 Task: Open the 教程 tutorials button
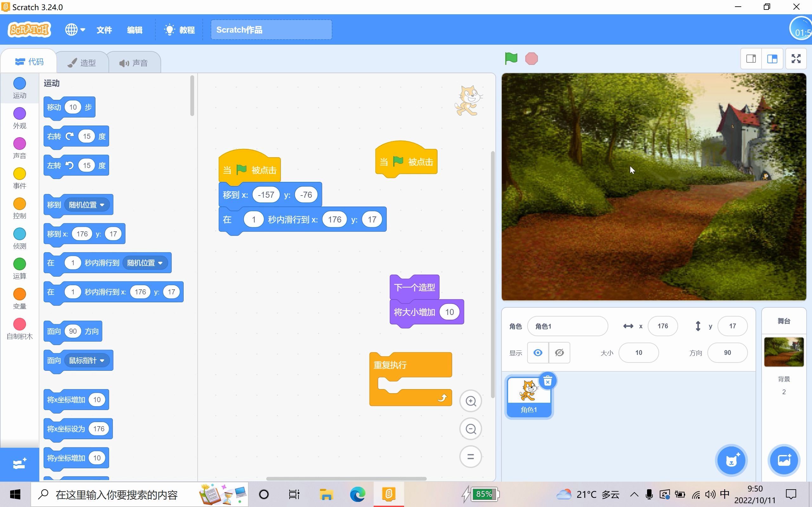click(x=180, y=30)
